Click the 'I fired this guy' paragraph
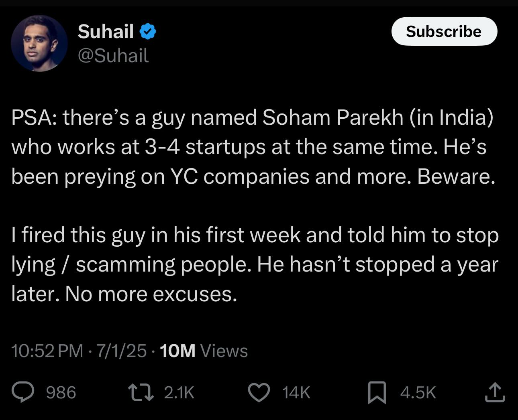This screenshot has width=518, height=420. pyautogui.click(x=255, y=264)
